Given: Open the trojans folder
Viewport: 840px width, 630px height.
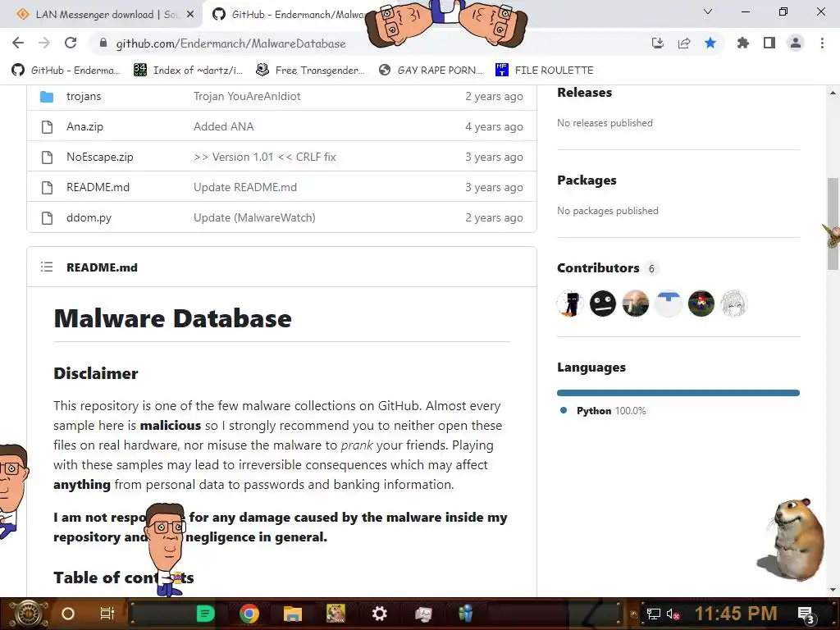Looking at the screenshot, I should (84, 97).
